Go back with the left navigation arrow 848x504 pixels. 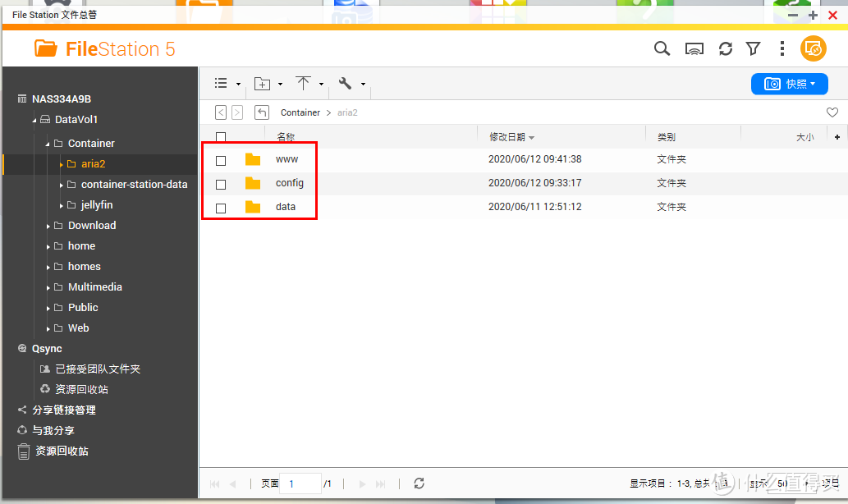221,112
